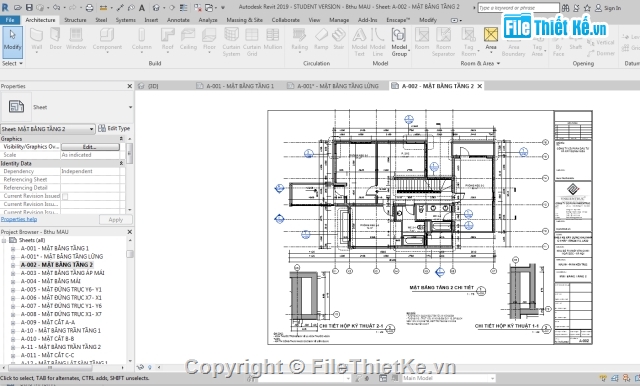Click Edit for Visibility/Graphics Overrides
The width and height of the screenshot is (640, 386).
pos(90,147)
